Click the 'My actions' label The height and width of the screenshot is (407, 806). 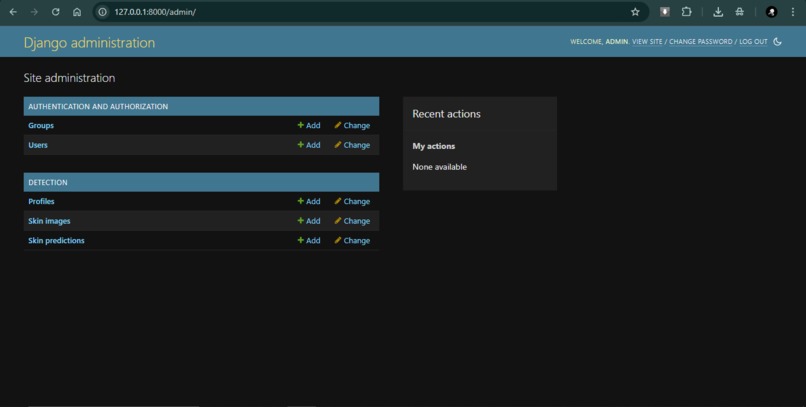click(434, 146)
